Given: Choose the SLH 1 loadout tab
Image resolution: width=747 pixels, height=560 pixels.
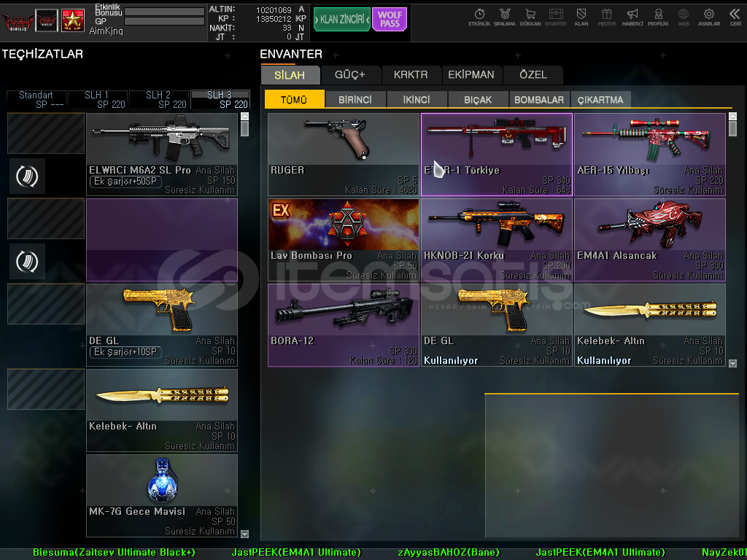Looking at the screenshot, I should [98, 99].
